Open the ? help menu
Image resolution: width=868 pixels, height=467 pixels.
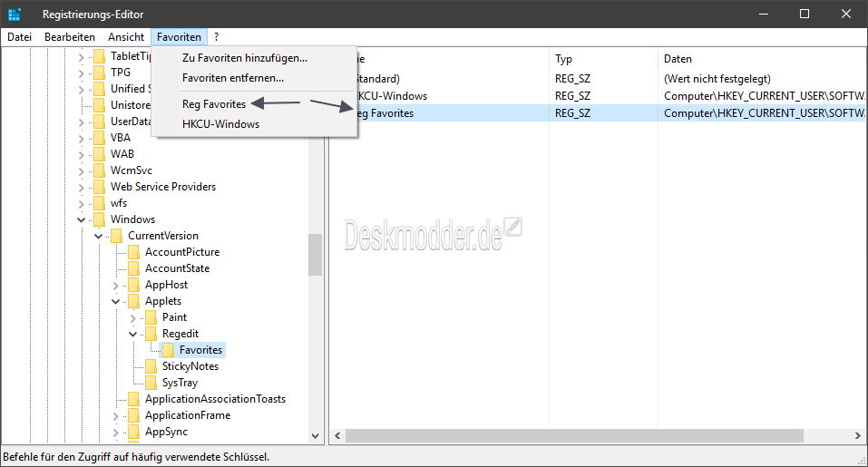click(x=217, y=37)
